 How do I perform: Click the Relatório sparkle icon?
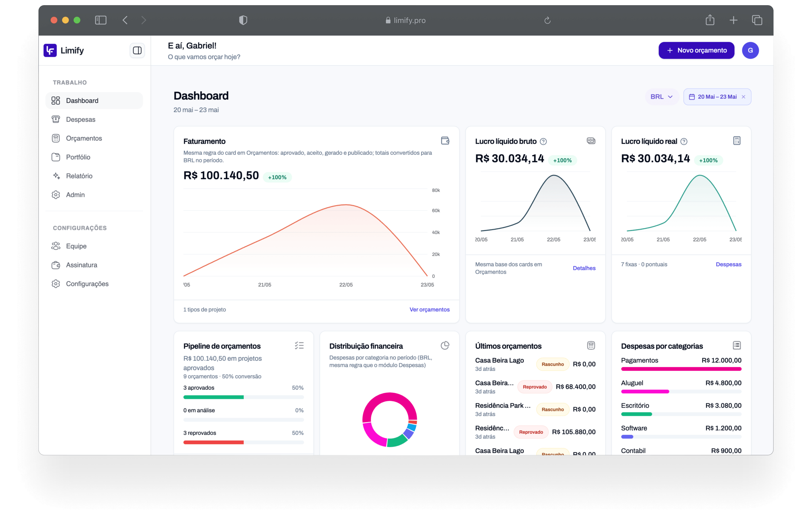(x=56, y=176)
